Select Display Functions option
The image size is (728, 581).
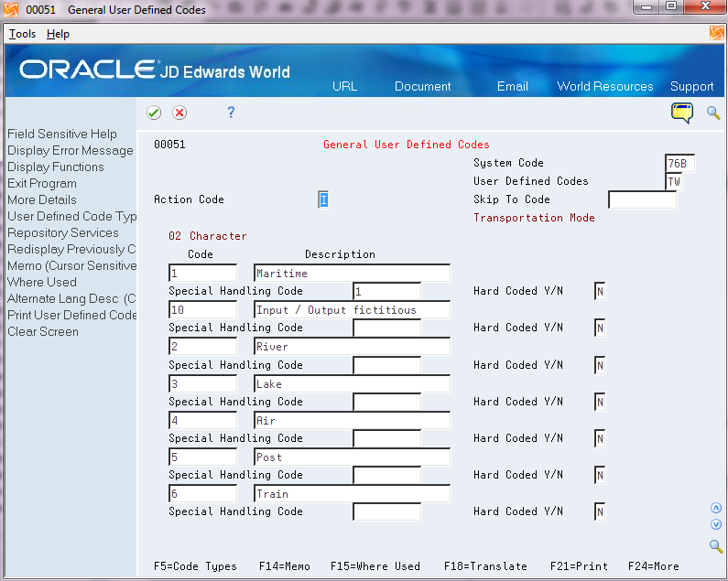click(x=56, y=167)
